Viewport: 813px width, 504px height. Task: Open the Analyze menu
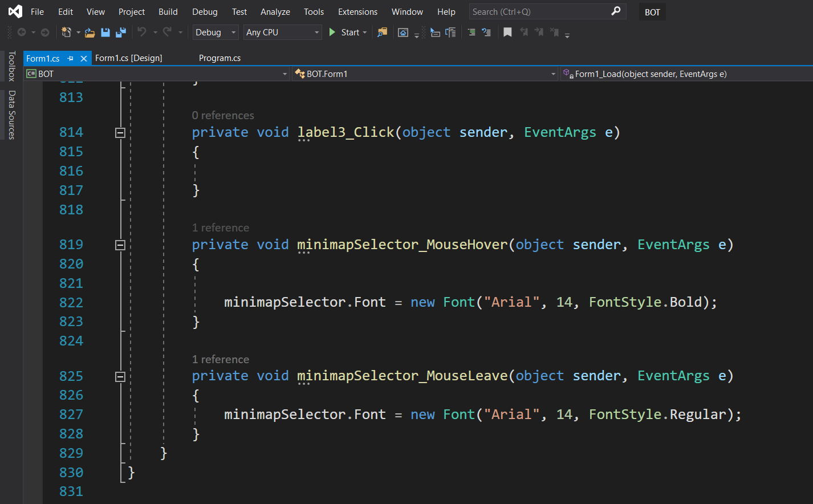[275, 11]
